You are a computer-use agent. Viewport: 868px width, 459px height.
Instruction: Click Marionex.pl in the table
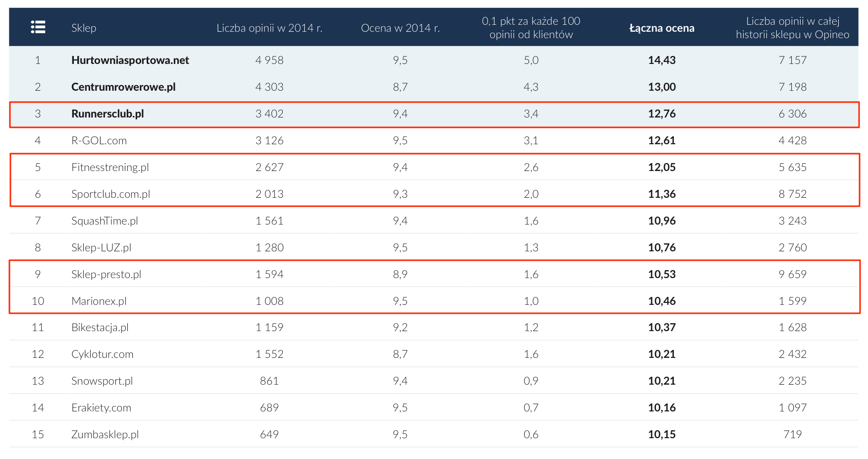click(x=99, y=301)
